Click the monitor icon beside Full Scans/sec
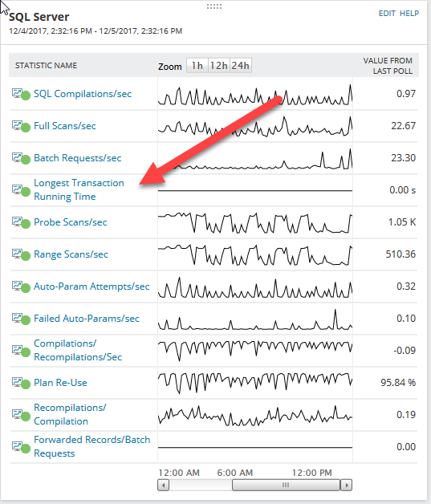This screenshot has height=504, width=431. pos(18,126)
